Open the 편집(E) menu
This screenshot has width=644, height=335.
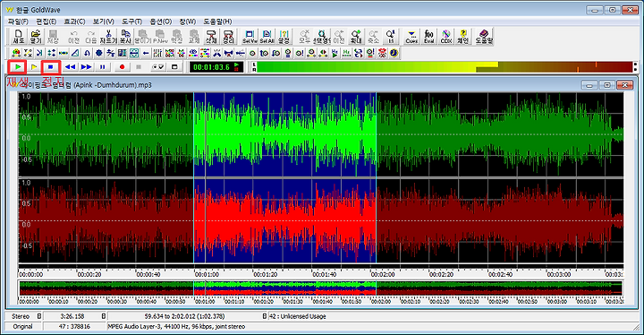pos(46,21)
